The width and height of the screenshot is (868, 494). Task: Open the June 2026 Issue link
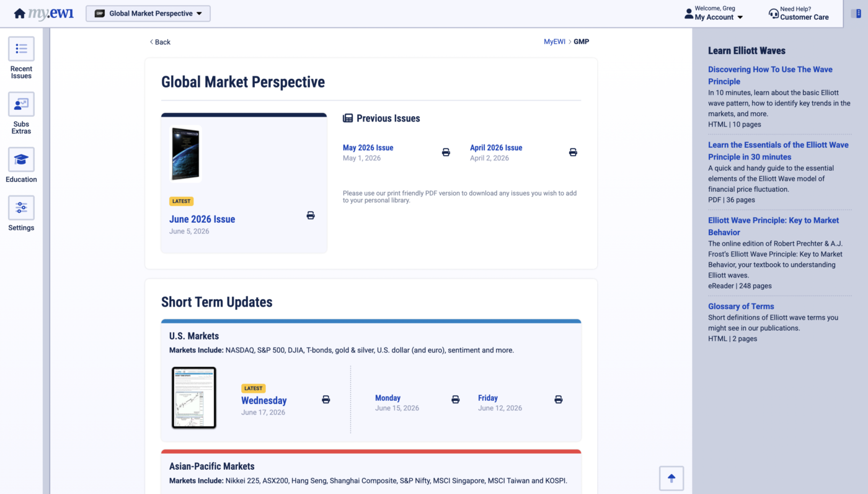(202, 219)
